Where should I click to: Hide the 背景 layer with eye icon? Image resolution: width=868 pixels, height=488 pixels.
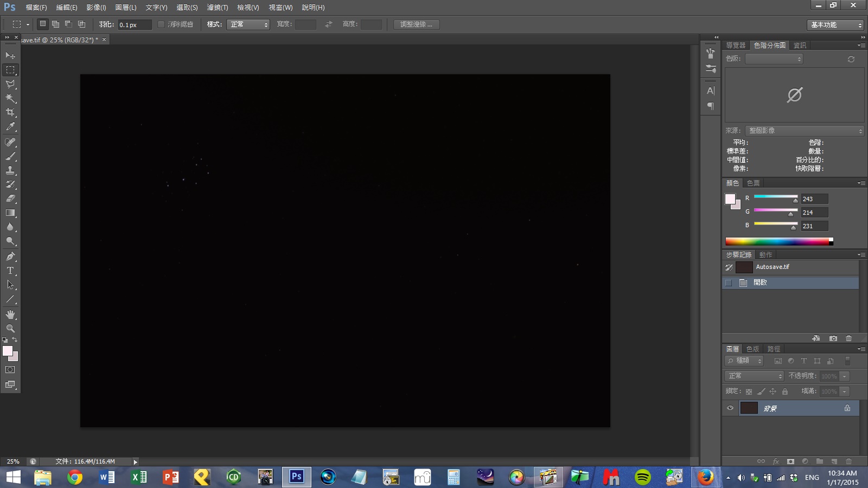click(x=730, y=408)
